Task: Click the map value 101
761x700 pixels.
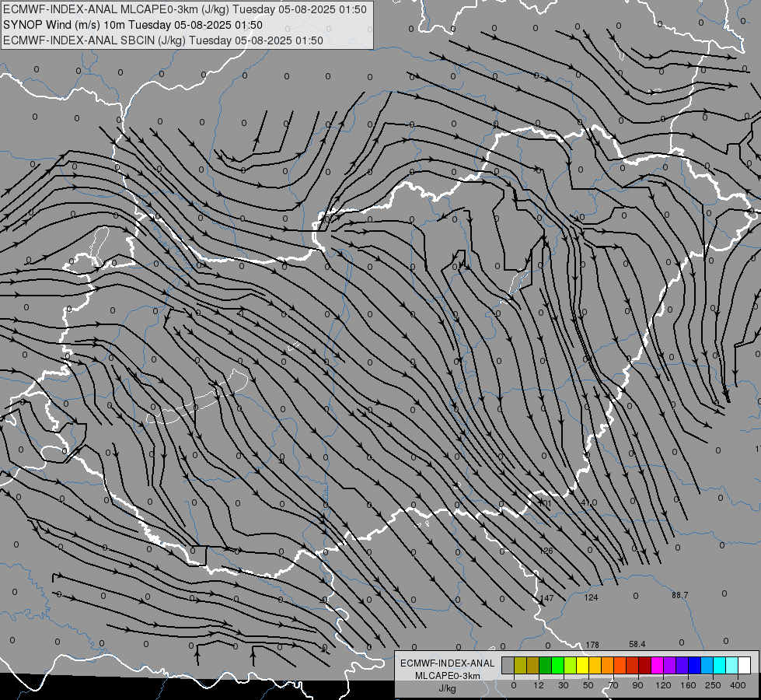Action: 545,503
